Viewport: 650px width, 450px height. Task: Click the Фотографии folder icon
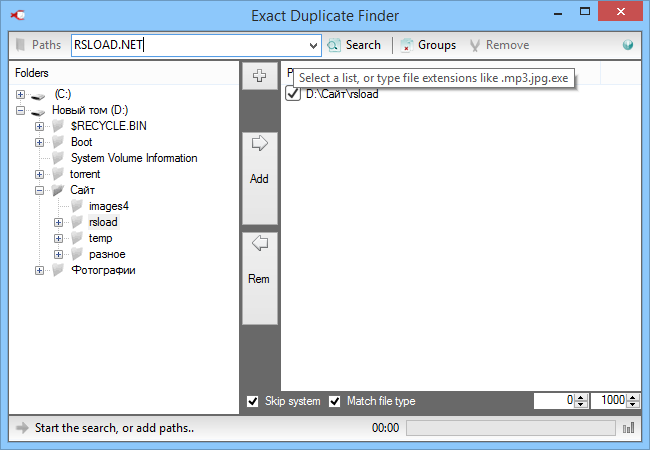click(58, 270)
